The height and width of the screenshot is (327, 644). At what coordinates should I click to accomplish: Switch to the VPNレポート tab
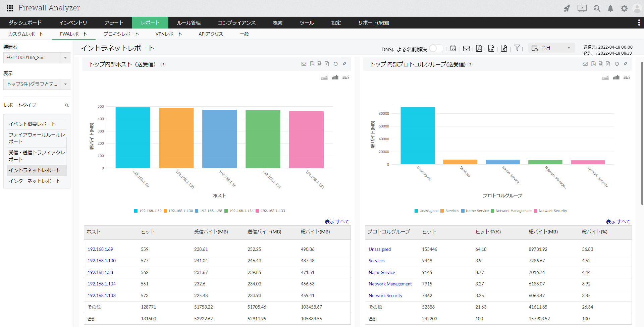pyautogui.click(x=168, y=34)
